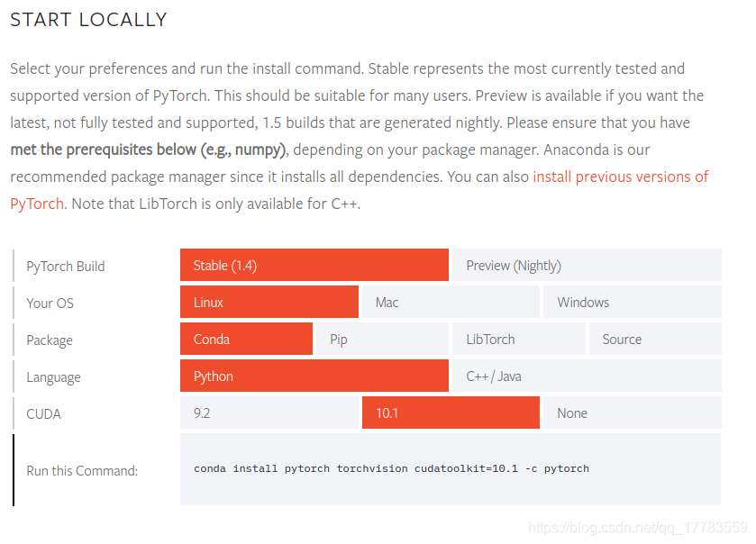Select None for CUDA
756x544 pixels.
coord(632,413)
